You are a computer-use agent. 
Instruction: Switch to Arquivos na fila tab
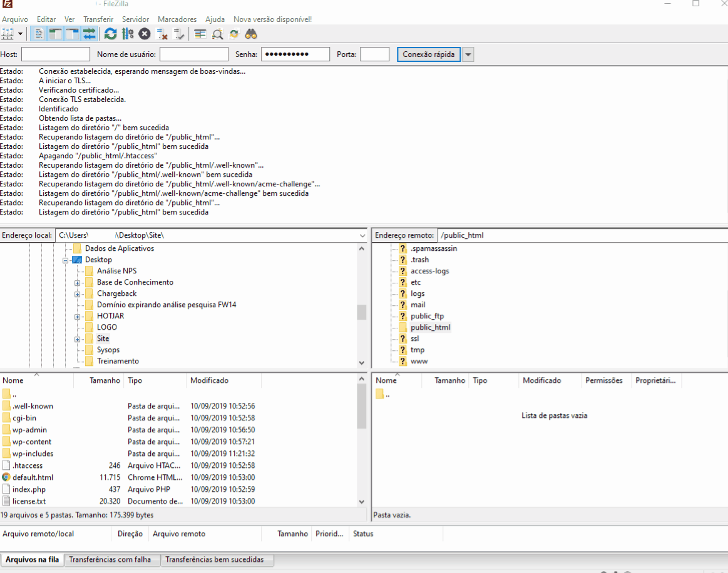[x=32, y=559]
